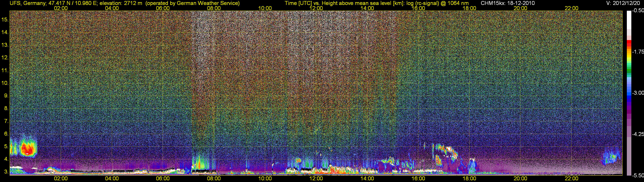Click the 08:00 label on the bottom time axis
Viewport: 644px width, 182px height.
(x=214, y=179)
